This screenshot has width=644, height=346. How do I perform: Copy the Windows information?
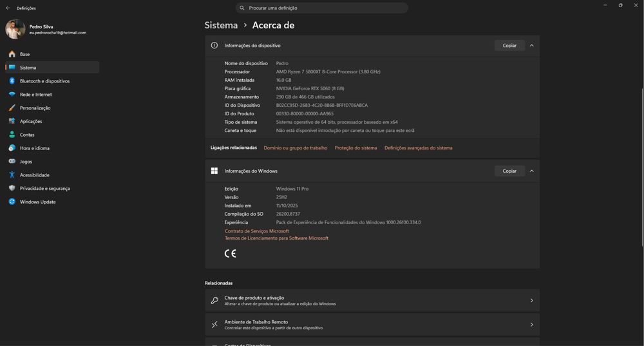509,171
